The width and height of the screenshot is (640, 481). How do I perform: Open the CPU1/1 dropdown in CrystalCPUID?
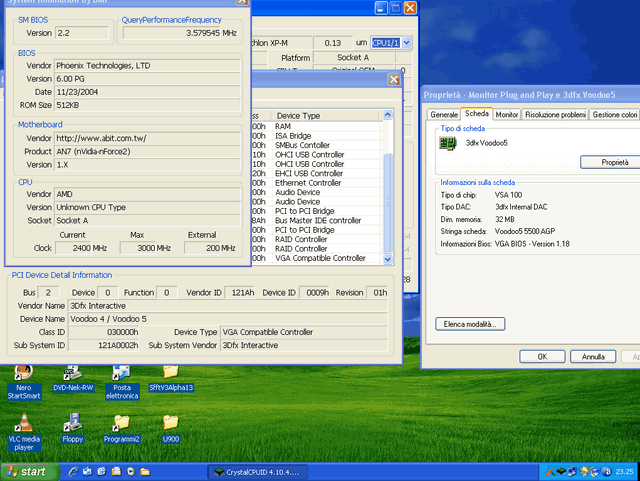(x=407, y=42)
